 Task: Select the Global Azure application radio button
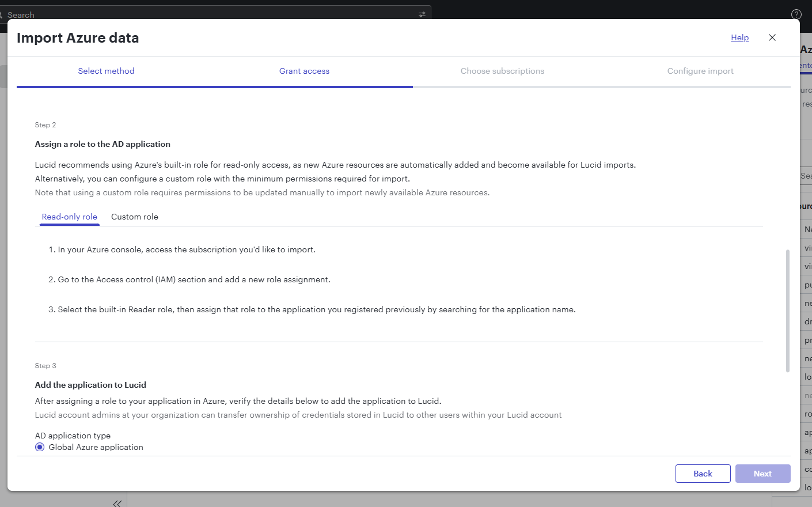click(x=39, y=447)
